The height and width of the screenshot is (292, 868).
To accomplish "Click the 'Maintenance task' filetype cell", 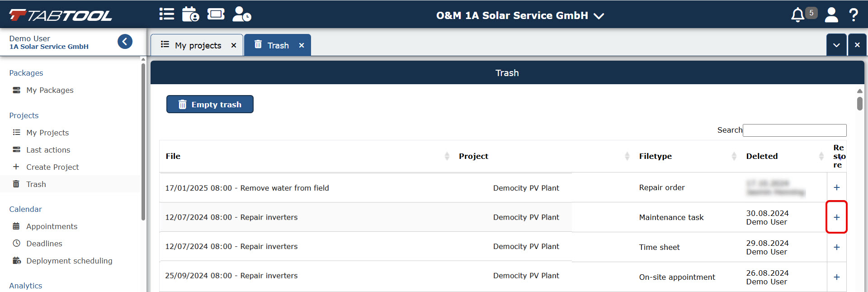I will 671,217.
